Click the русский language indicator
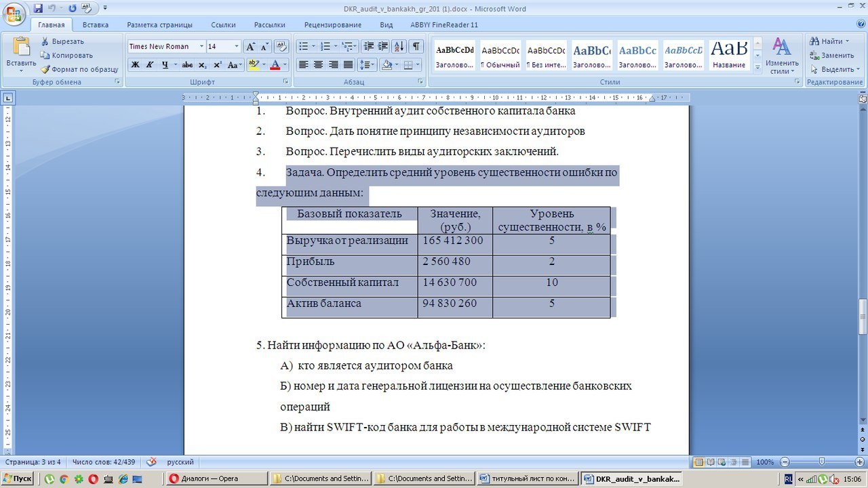The height and width of the screenshot is (488, 868). coord(180,462)
